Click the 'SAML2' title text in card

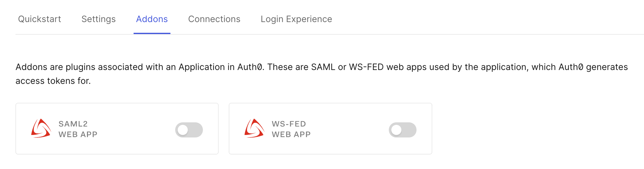[73, 124]
